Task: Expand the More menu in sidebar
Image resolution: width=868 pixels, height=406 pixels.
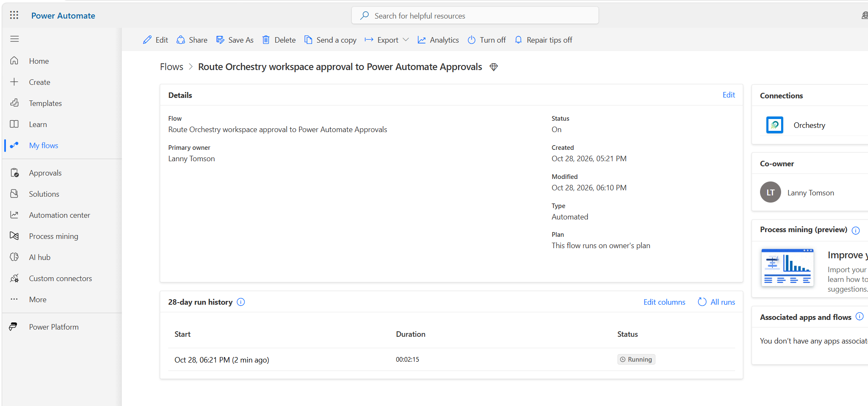Action: tap(38, 299)
